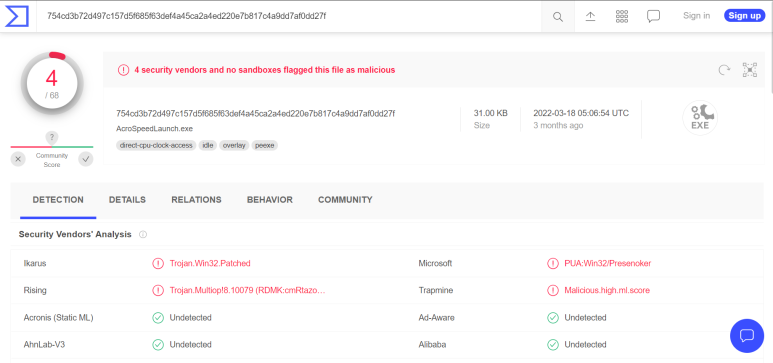Click the Sign up button
The width and height of the screenshot is (773, 363).
tap(744, 16)
